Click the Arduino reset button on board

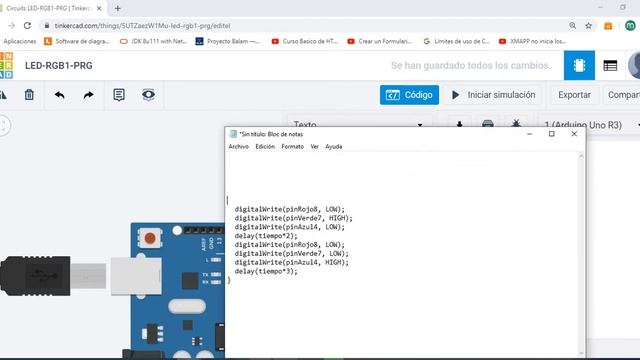(x=150, y=238)
